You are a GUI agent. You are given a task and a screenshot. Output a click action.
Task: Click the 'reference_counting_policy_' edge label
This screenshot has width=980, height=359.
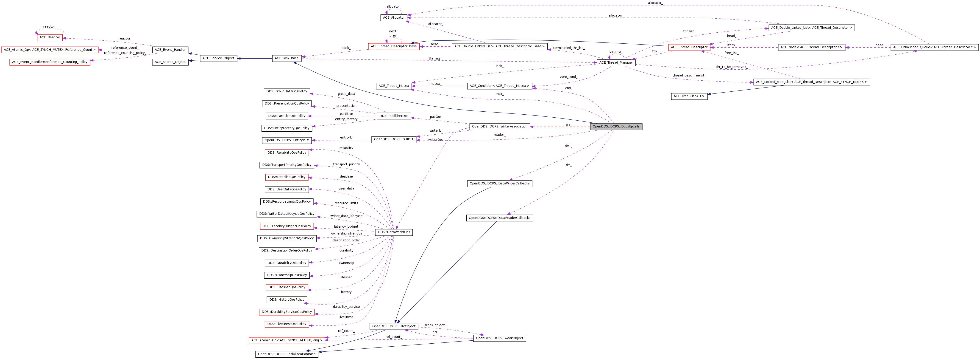pyautogui.click(x=125, y=53)
